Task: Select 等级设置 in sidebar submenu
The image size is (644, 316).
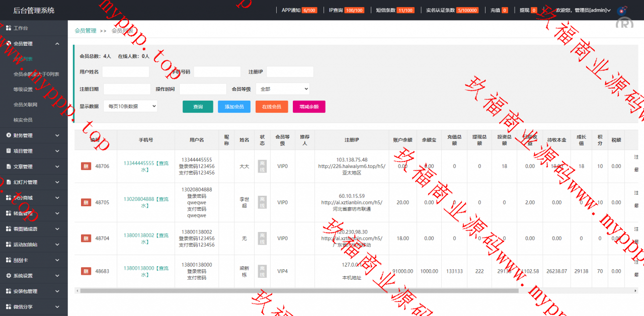Action: coord(23,90)
